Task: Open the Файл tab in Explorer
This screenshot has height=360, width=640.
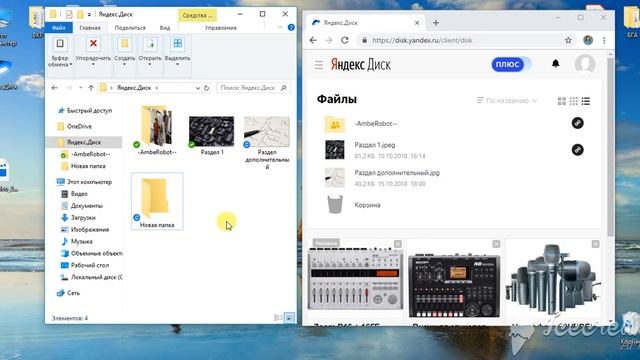Action: (59, 27)
